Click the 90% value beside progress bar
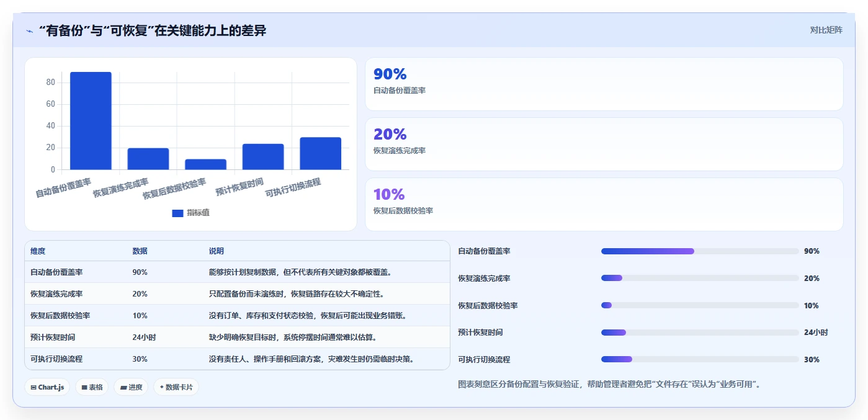The image size is (868, 420). point(812,251)
